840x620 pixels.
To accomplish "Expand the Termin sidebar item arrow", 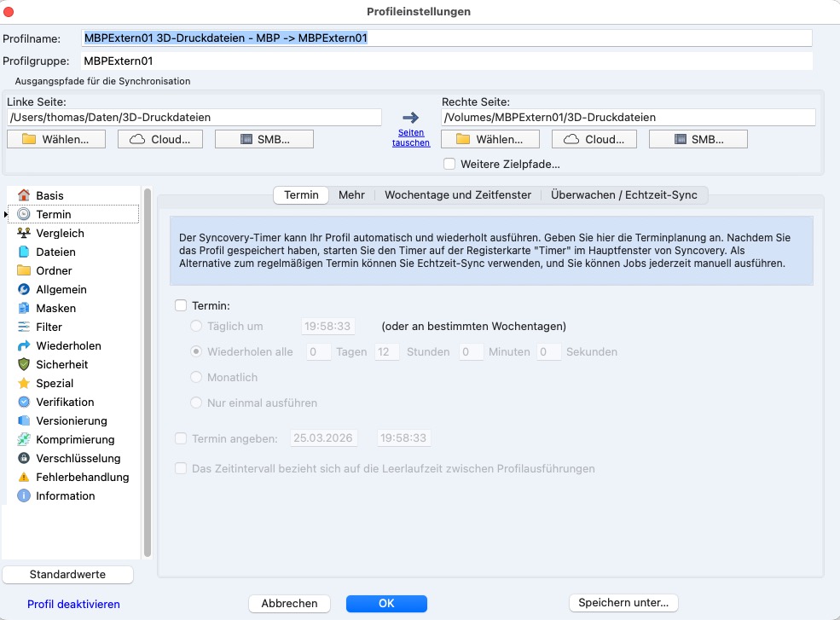I will coord(7,215).
